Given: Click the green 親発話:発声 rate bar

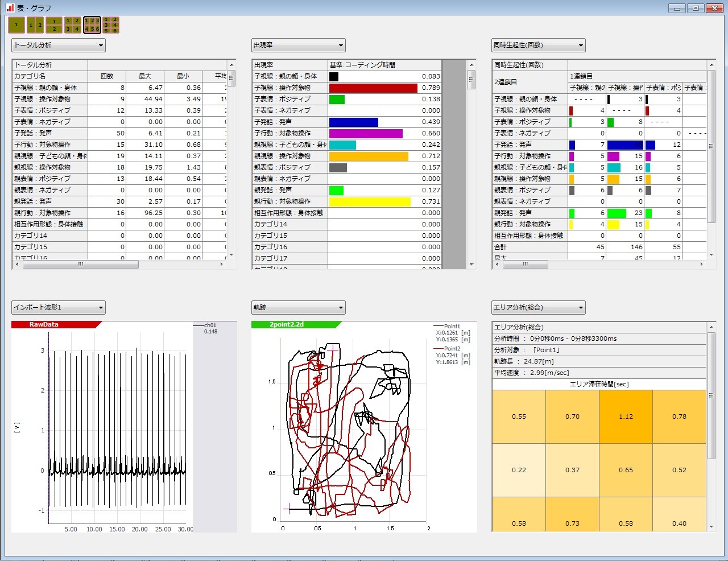Looking at the screenshot, I should point(336,190).
